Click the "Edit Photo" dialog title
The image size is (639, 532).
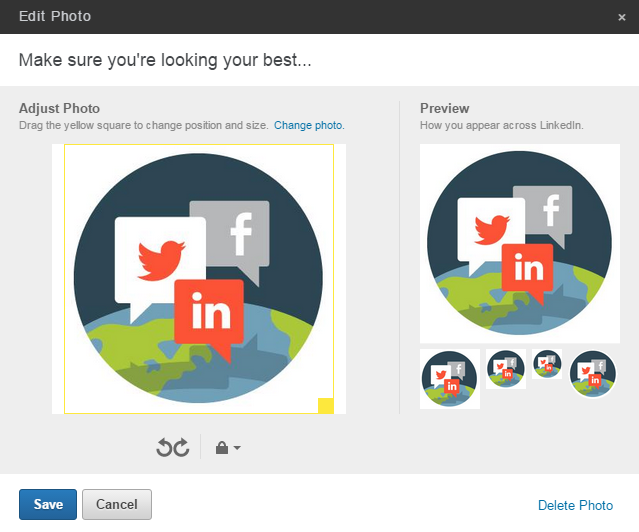(x=55, y=16)
